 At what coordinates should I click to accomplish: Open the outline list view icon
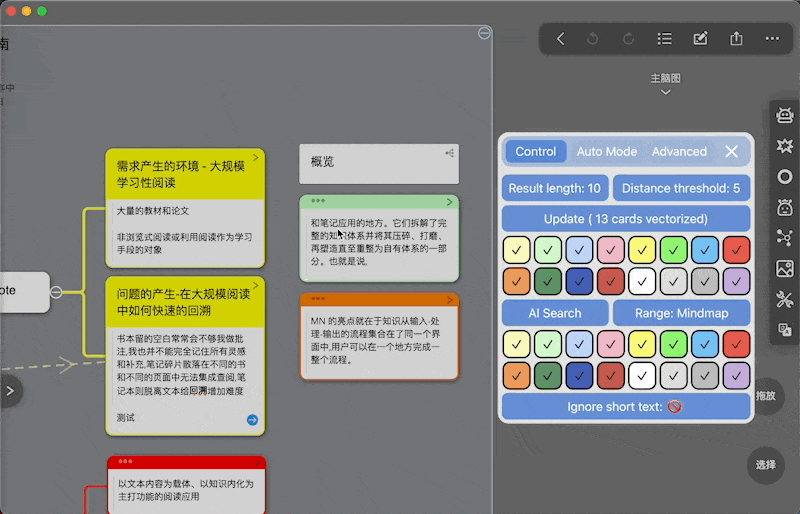(x=664, y=39)
